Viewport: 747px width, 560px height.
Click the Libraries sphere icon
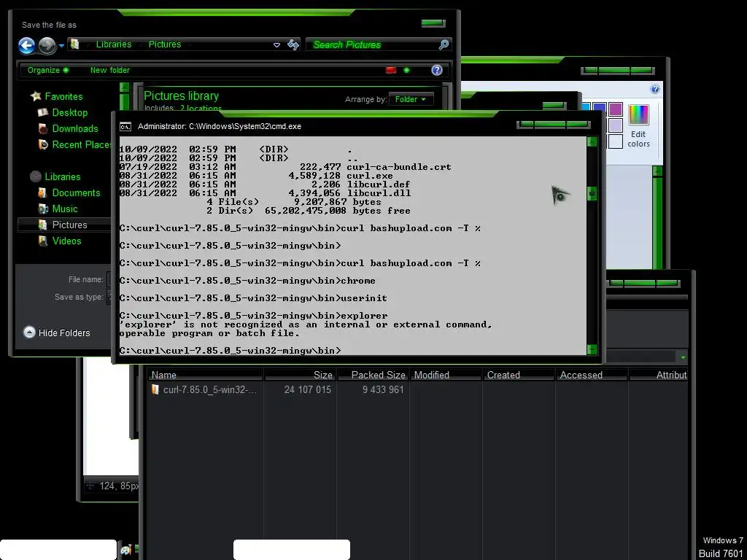pos(36,176)
